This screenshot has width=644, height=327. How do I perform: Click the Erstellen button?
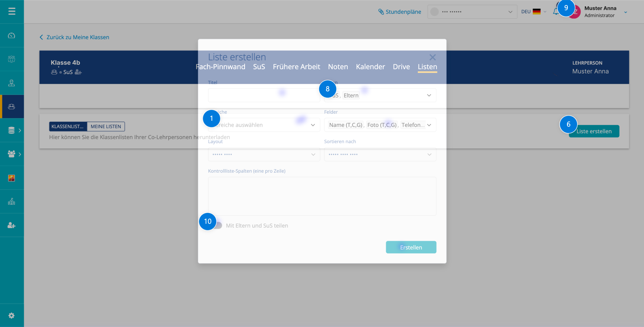tap(411, 247)
